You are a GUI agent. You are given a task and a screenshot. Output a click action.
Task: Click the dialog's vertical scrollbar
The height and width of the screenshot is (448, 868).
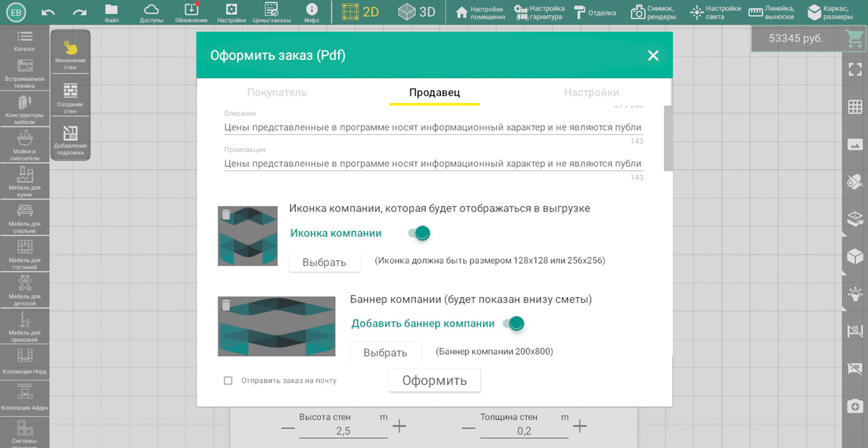(x=668, y=138)
